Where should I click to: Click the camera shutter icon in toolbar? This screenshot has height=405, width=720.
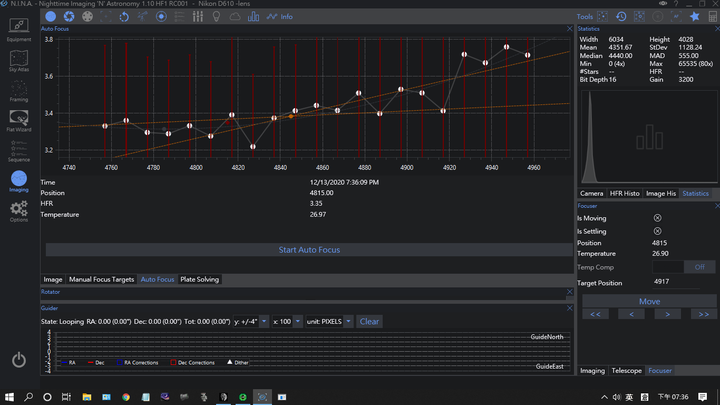(x=68, y=17)
